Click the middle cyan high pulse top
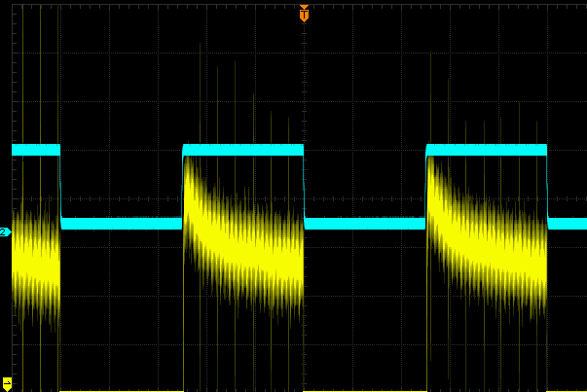This screenshot has height=392, width=587. [243, 150]
